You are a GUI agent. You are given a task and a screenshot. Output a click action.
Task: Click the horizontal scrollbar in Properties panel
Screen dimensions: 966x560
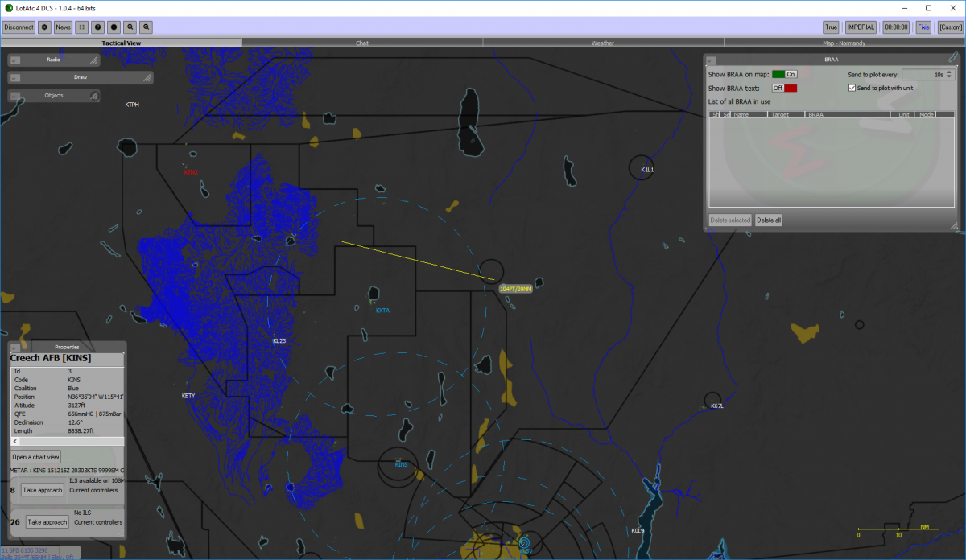point(67,442)
